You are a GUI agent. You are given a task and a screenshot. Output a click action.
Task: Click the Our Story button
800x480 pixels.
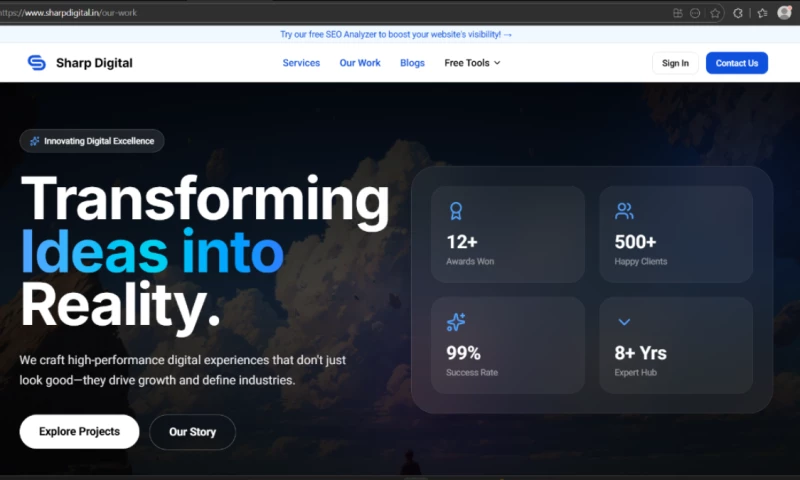click(x=192, y=432)
